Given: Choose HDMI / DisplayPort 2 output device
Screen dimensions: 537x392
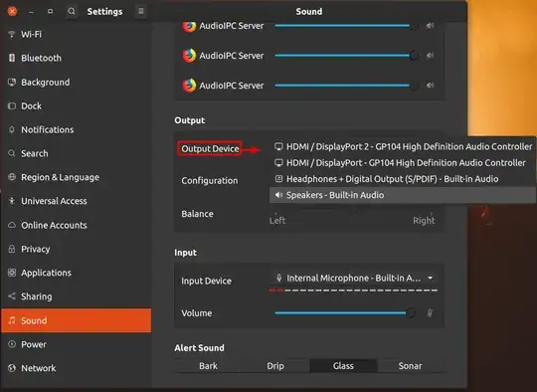Looking at the screenshot, I should [x=403, y=146].
